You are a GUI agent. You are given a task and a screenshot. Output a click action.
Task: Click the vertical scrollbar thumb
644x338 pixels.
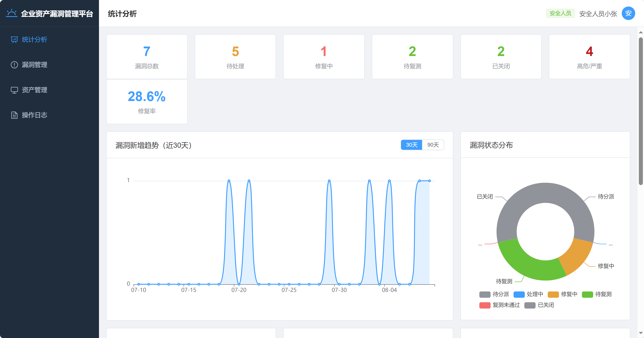tap(640, 111)
